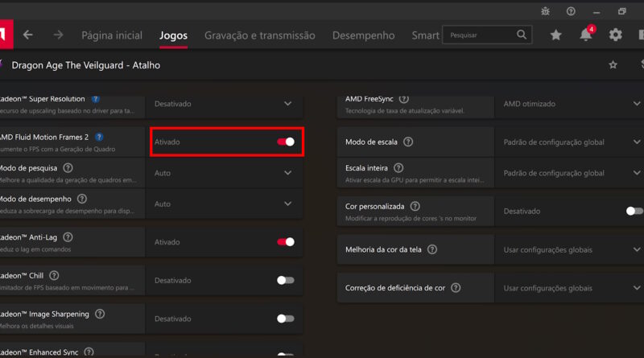The image size is (644, 358).
Task: Enable Radeon Image Sharpening toggle
Action: click(286, 319)
